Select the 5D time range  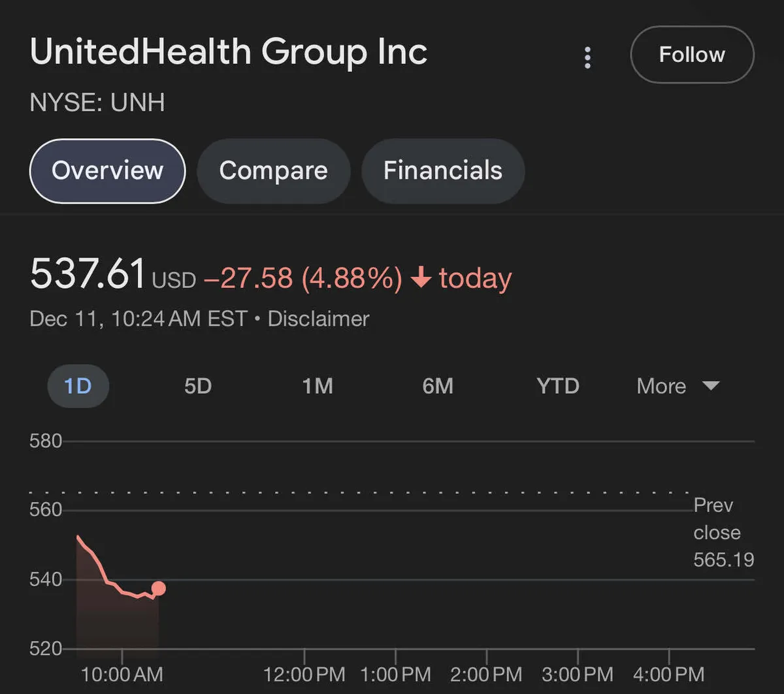coord(198,386)
